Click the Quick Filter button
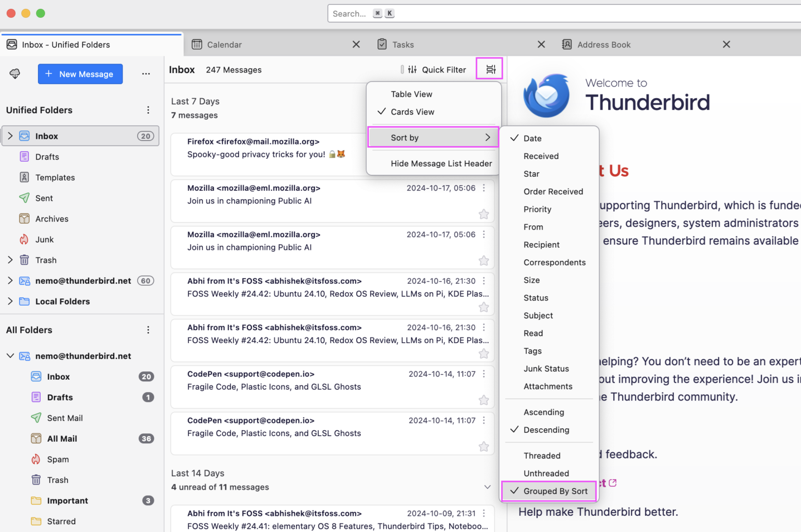Screen dimensions: 801x532 [437, 70]
